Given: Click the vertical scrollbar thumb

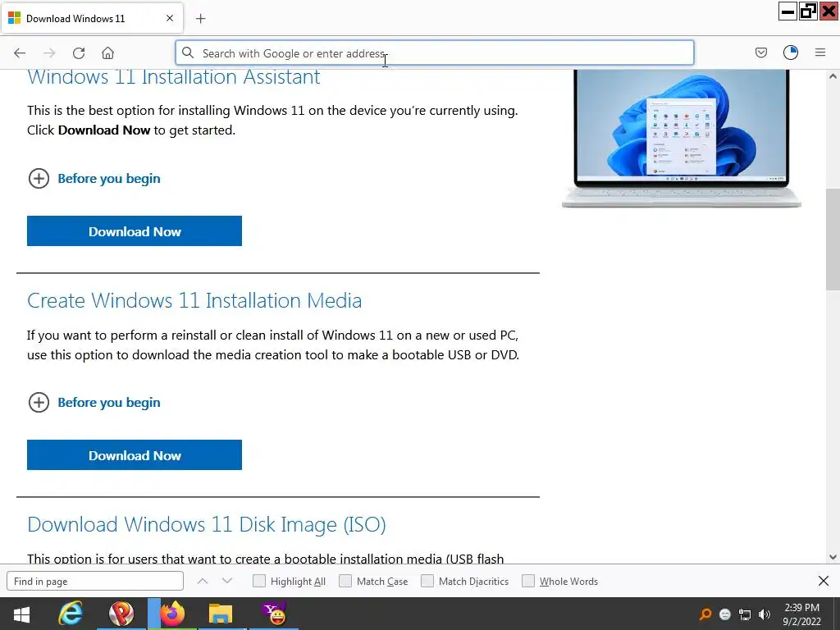Looking at the screenshot, I should click(x=833, y=240).
